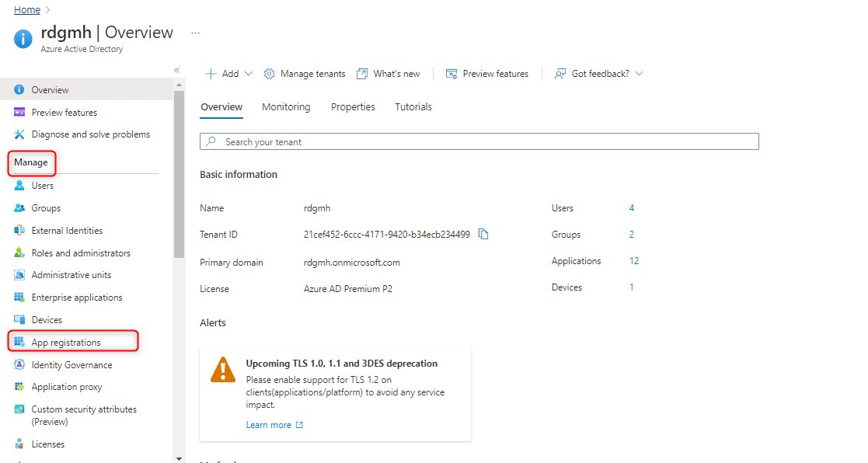The width and height of the screenshot is (868, 463).
Task: Click Manage tenants button
Action: tap(305, 74)
